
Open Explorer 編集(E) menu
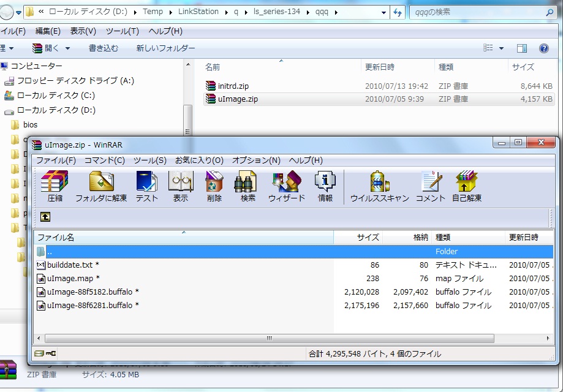[48, 31]
